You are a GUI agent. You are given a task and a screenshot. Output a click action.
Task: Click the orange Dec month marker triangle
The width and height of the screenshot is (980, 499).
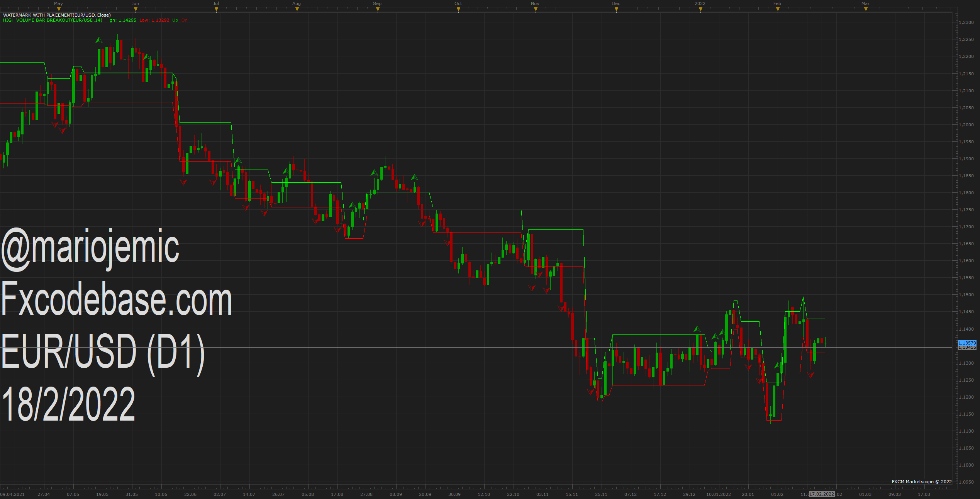coord(616,9)
